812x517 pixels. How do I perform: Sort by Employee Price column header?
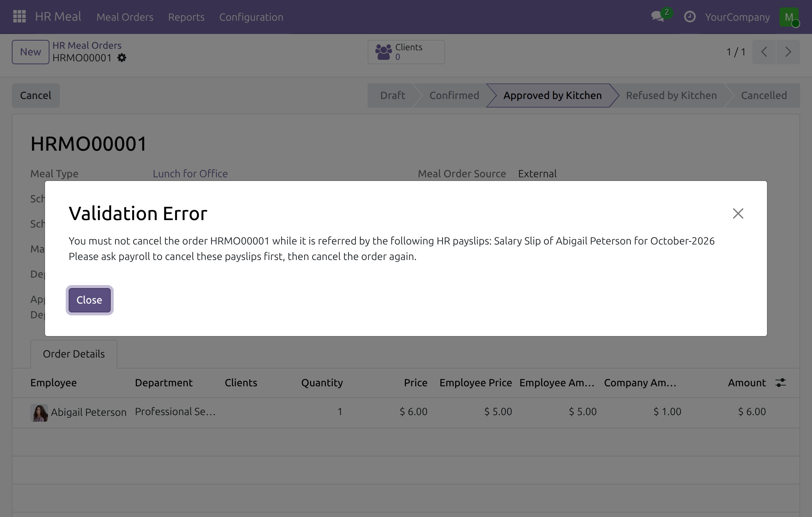[476, 383]
